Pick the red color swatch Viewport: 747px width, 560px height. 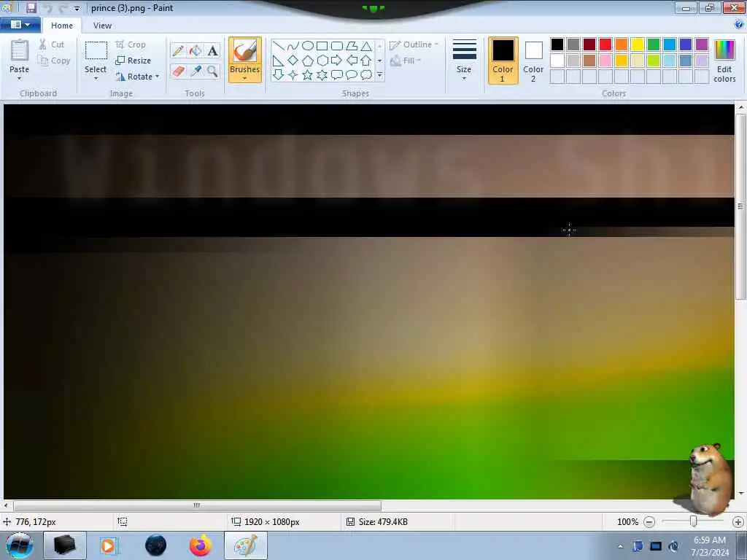(x=605, y=44)
